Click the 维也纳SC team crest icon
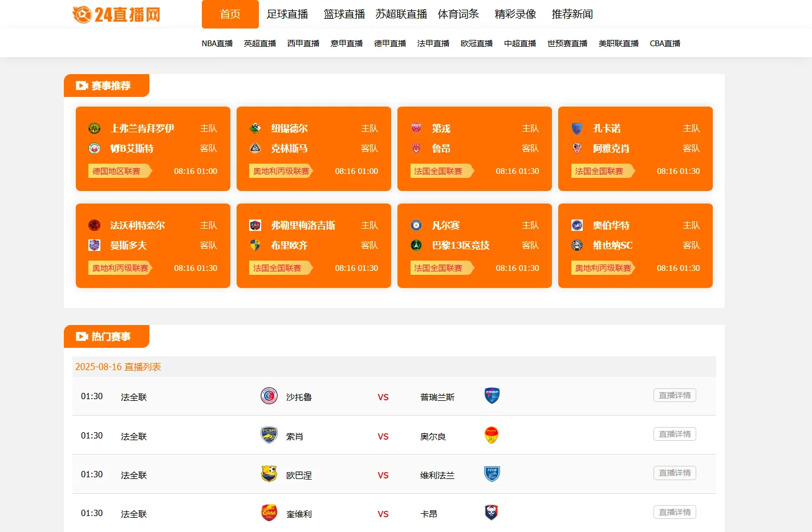The height and width of the screenshot is (532, 812). [577, 245]
